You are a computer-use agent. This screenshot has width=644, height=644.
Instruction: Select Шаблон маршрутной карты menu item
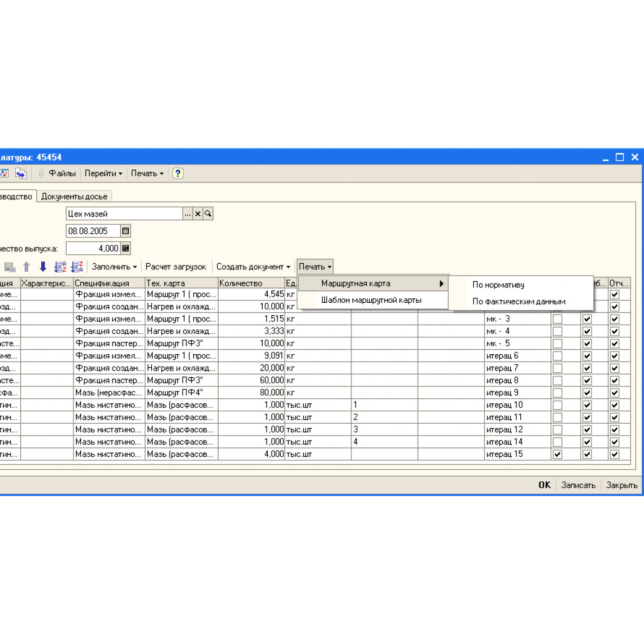(371, 300)
